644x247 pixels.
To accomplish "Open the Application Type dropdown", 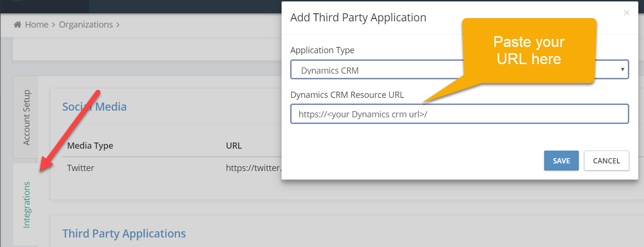I will (x=459, y=69).
